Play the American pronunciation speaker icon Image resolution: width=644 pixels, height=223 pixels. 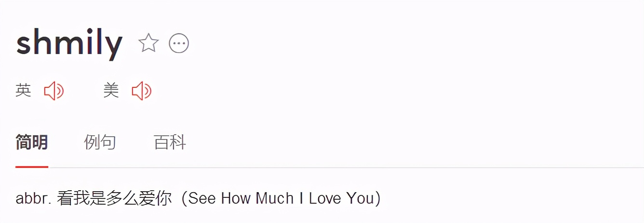(141, 91)
